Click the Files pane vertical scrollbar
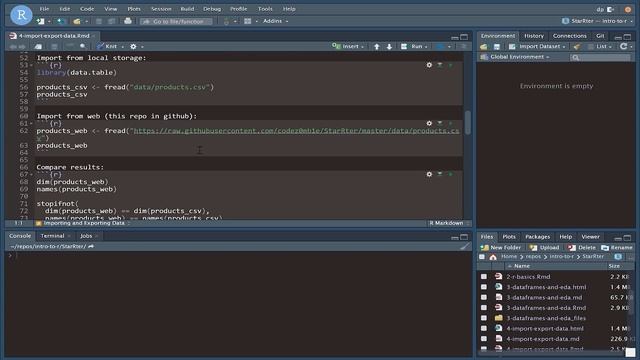The width and height of the screenshot is (640, 360). click(632, 302)
